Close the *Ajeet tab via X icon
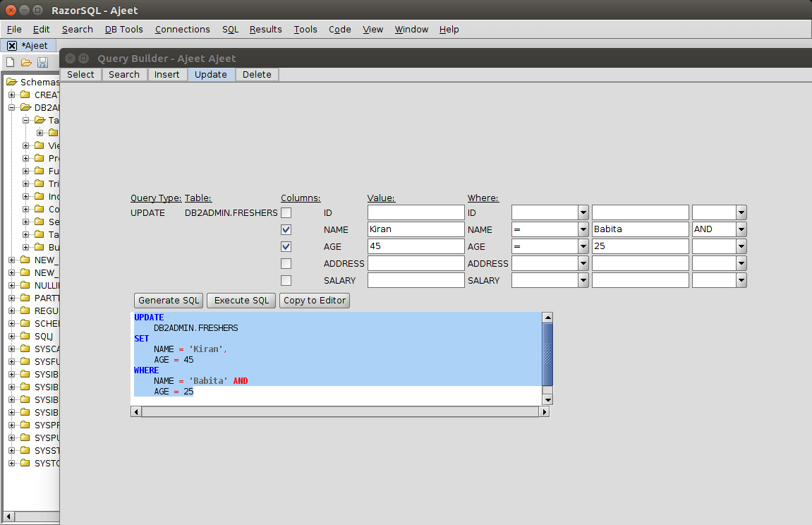 (12, 46)
